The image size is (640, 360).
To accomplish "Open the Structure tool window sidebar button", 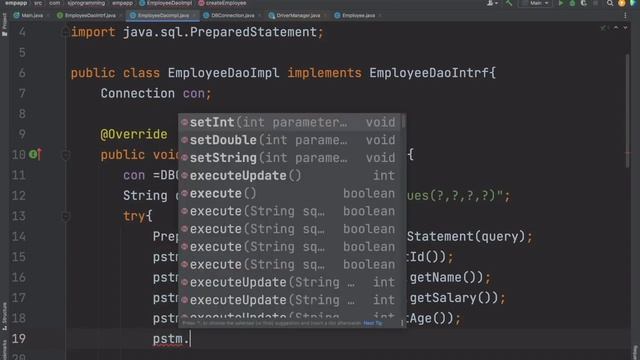I will (x=4, y=316).
